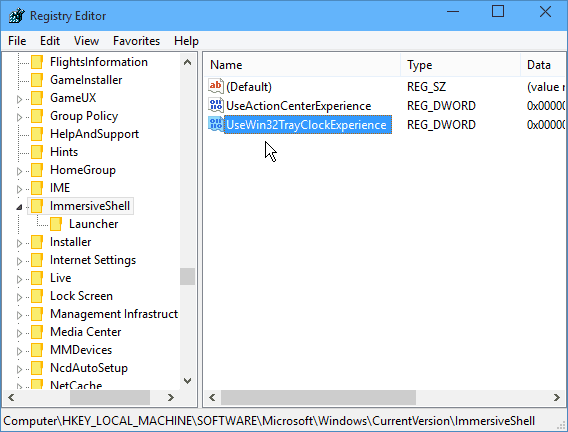Image resolution: width=568 pixels, height=432 pixels.
Task: Click the HelpAndSupport folder icon
Action: pyautogui.click(x=37, y=134)
